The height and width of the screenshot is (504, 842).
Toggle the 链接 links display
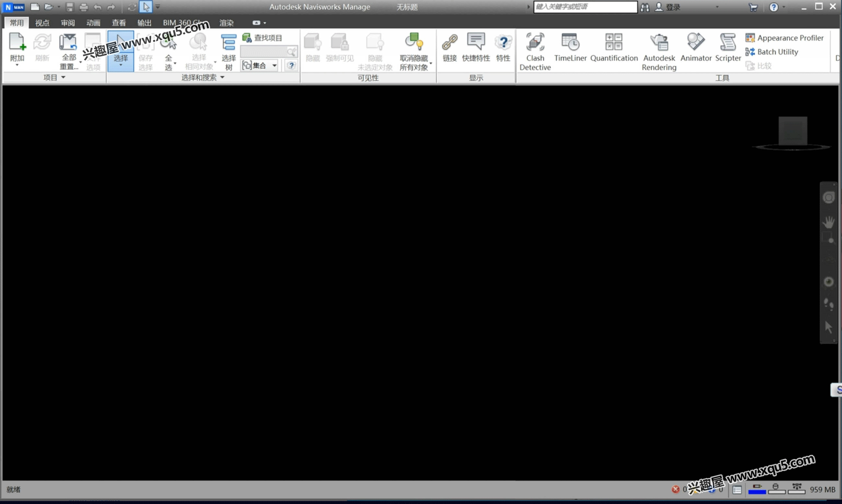click(450, 47)
